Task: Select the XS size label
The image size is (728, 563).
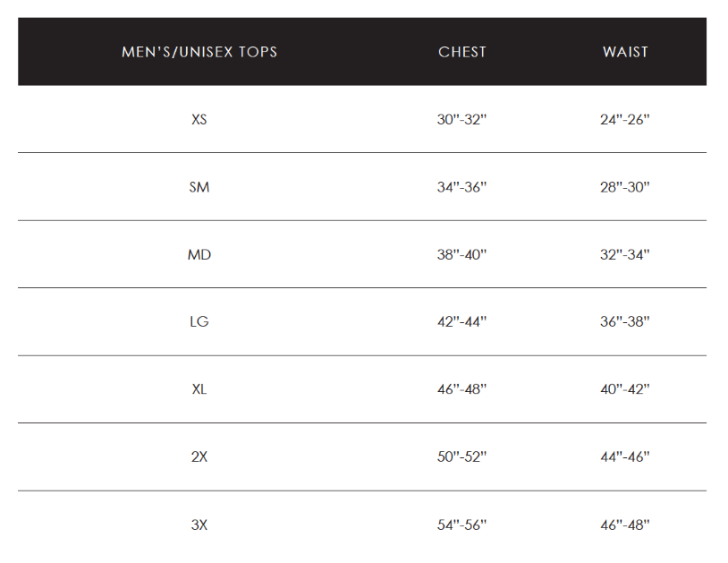Action: pos(199,119)
